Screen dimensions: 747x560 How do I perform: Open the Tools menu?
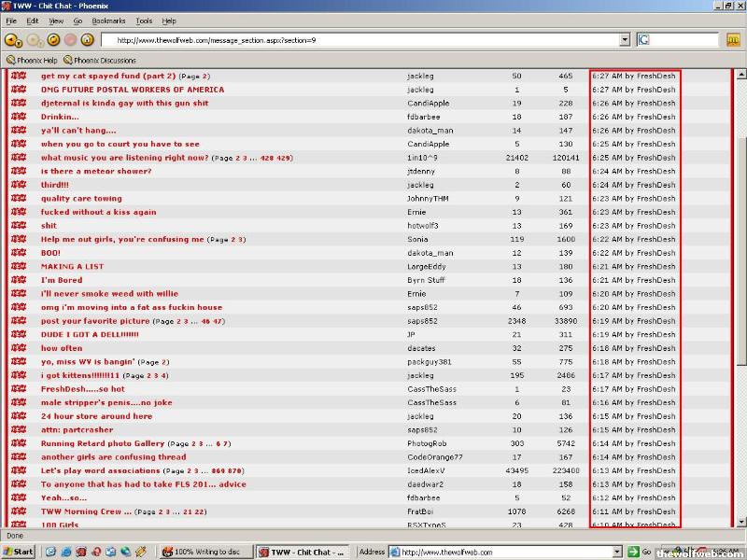[144, 21]
